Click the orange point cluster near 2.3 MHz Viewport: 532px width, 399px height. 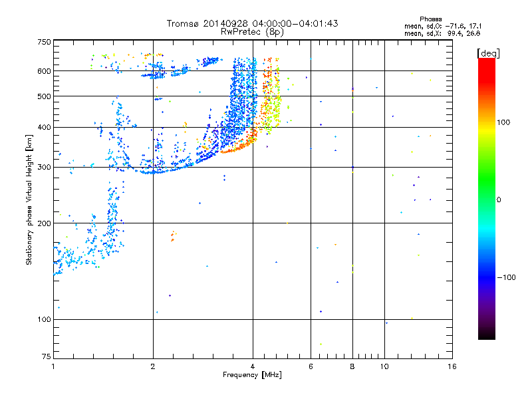coord(174,236)
